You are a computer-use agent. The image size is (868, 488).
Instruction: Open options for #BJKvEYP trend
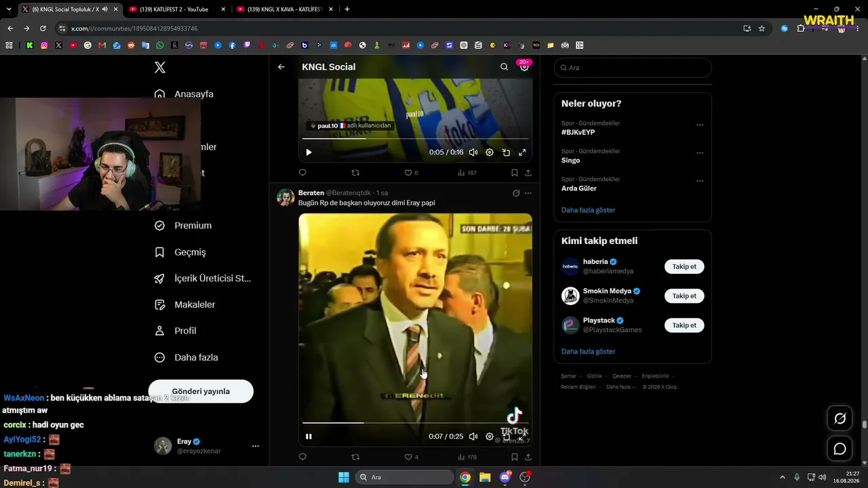coord(700,125)
